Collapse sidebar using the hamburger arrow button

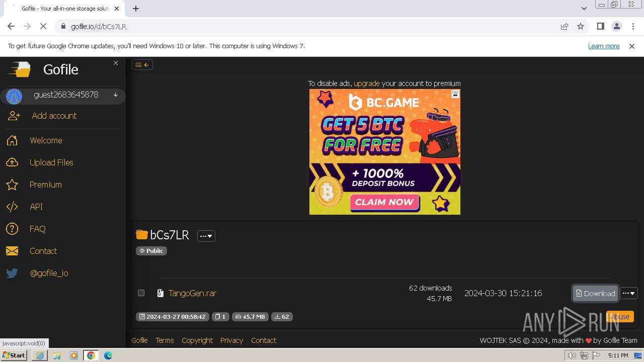coord(142,64)
